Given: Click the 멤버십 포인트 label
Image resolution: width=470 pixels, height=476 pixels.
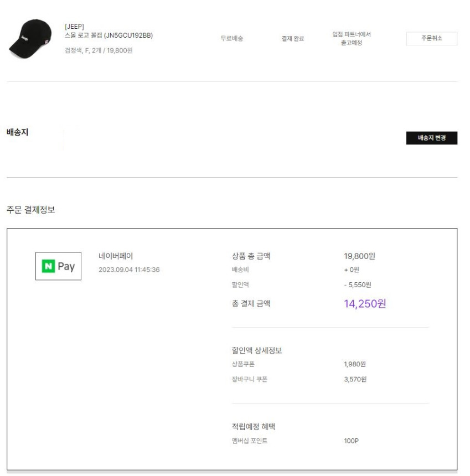Looking at the screenshot, I should pyautogui.click(x=249, y=441).
